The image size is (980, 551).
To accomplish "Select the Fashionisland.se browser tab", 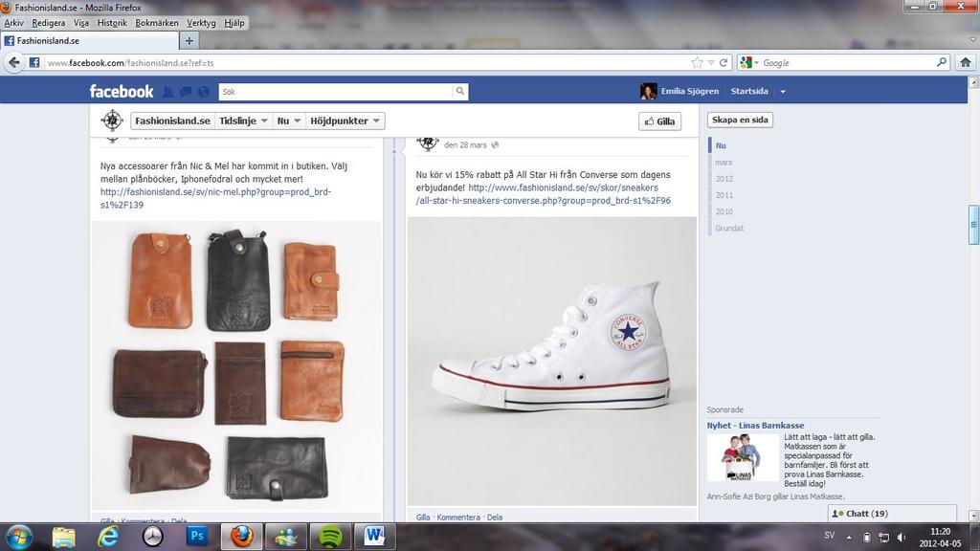I will (89, 40).
